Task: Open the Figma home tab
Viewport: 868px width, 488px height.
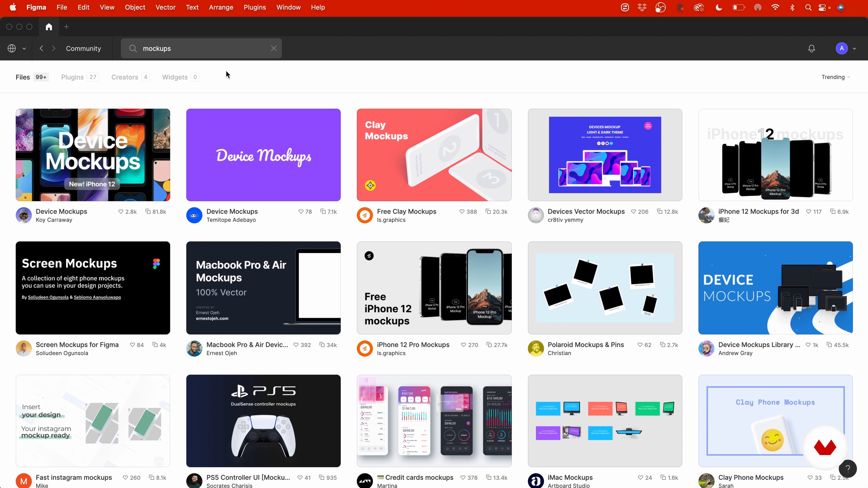Action: pos(49,27)
